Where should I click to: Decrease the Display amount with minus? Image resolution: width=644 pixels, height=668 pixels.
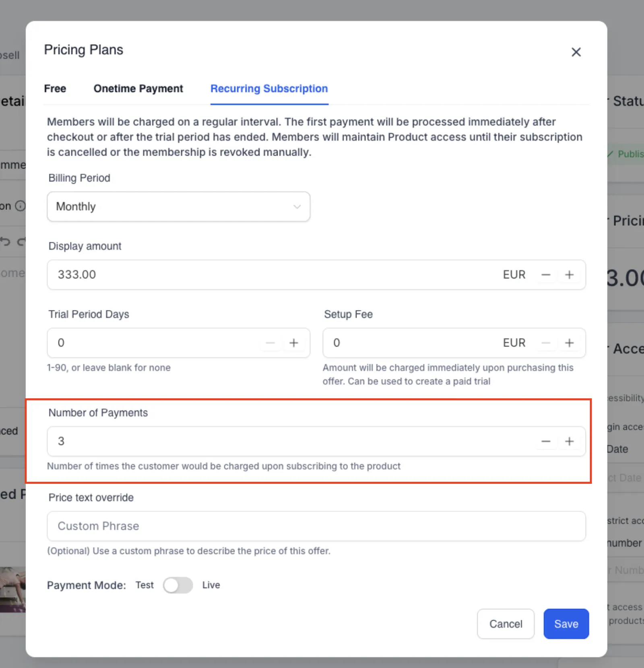(546, 275)
